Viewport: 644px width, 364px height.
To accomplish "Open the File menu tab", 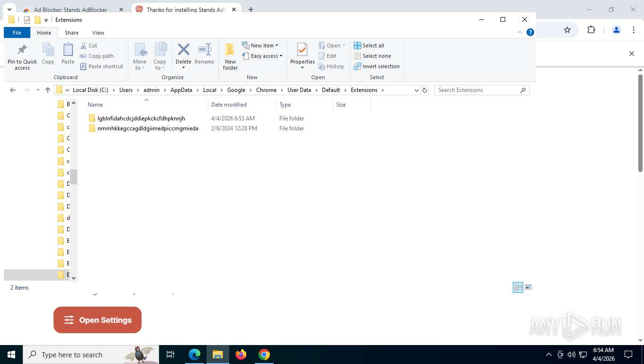I will click(17, 33).
